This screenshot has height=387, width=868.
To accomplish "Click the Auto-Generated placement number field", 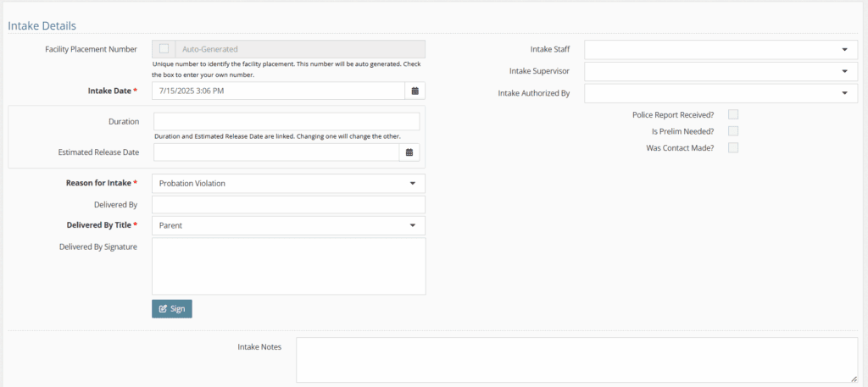I will [x=301, y=48].
